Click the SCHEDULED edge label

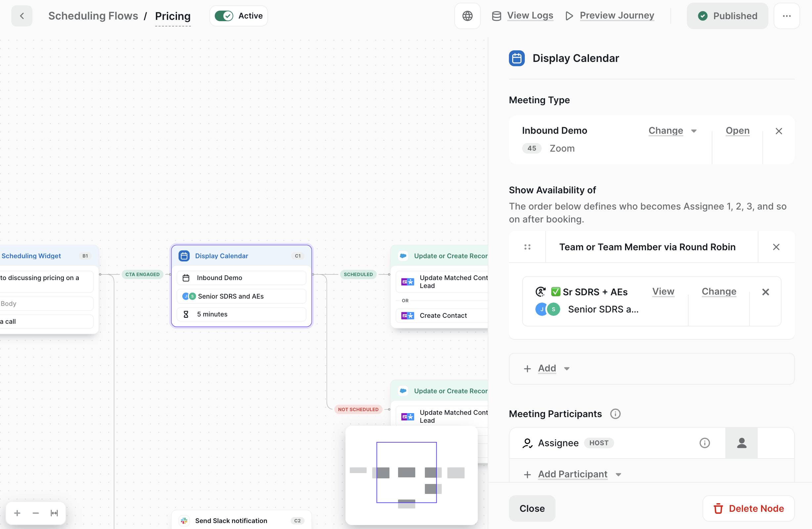click(358, 274)
